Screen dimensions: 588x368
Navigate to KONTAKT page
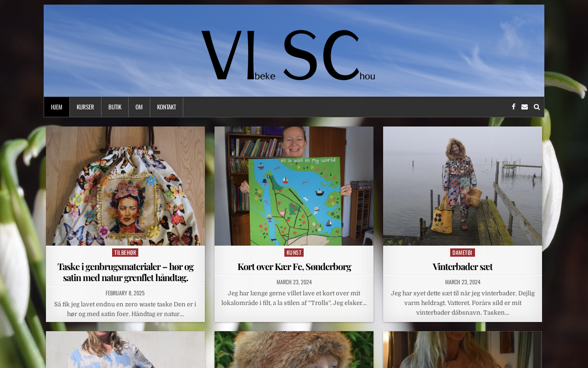[166, 107]
